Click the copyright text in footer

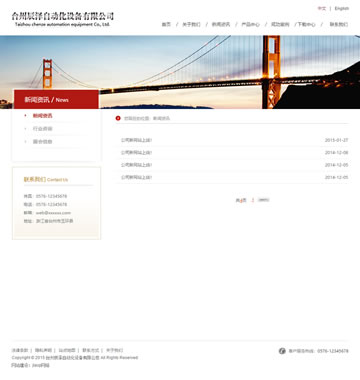[75, 358]
